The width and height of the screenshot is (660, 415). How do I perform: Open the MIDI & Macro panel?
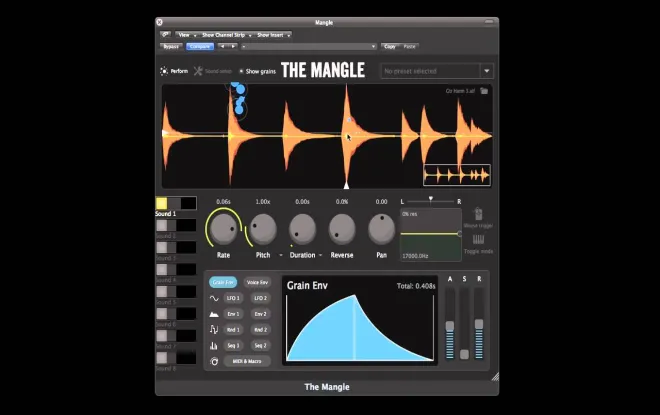(247, 362)
